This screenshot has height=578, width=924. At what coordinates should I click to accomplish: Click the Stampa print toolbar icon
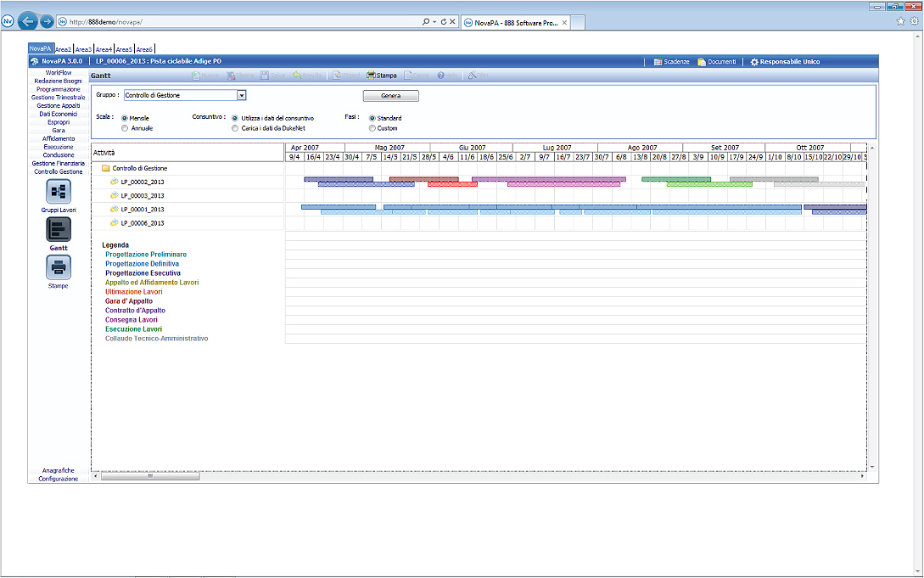372,76
